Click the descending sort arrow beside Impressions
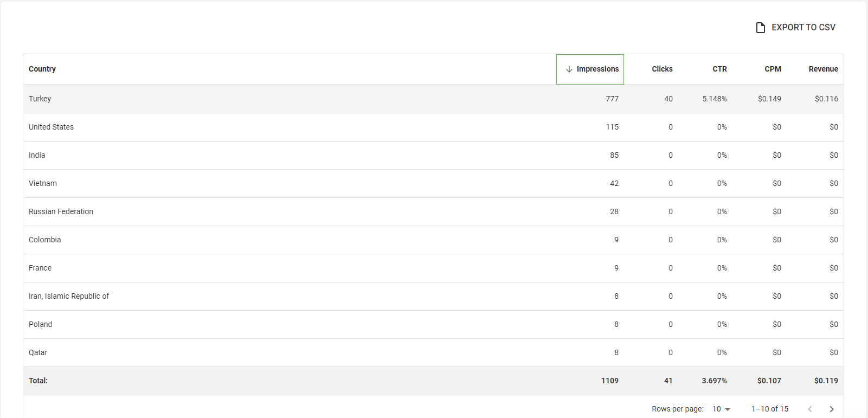This screenshot has height=418, width=868. (569, 69)
